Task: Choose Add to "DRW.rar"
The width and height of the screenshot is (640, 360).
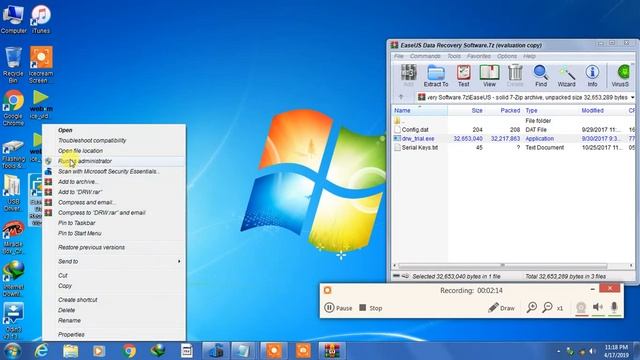Action: tap(114, 192)
